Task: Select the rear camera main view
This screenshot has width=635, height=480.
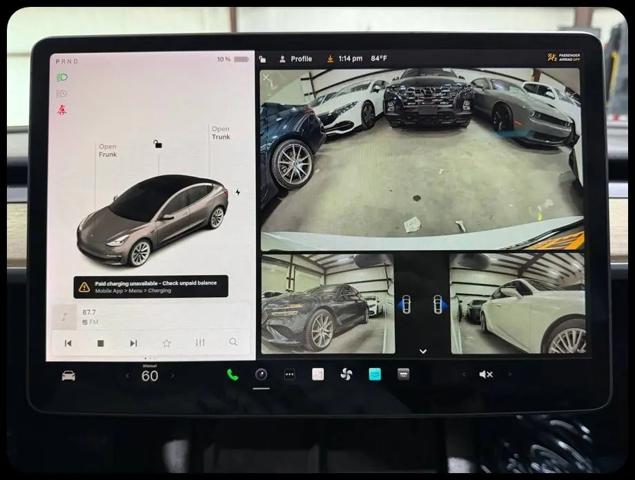Action: [422, 160]
